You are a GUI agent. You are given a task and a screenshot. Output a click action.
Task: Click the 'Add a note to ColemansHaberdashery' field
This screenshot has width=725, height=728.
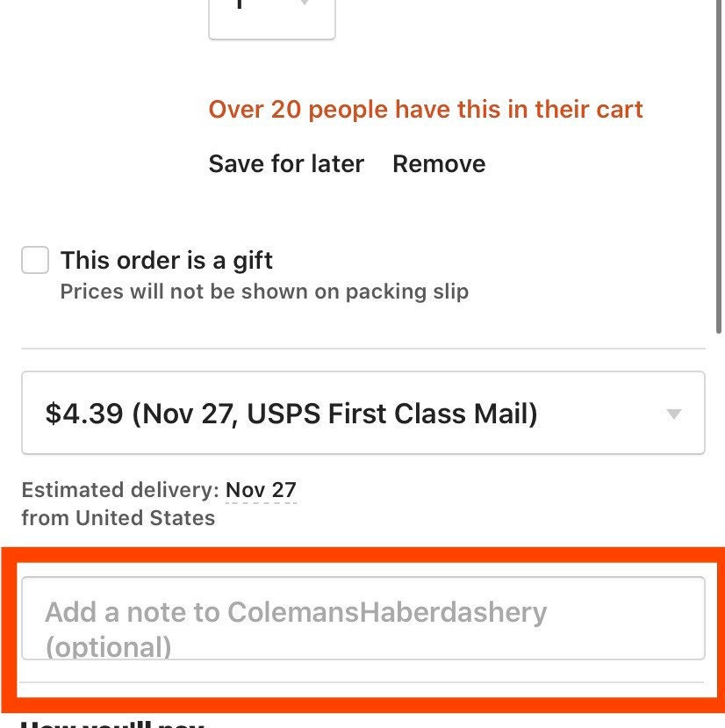(363, 618)
